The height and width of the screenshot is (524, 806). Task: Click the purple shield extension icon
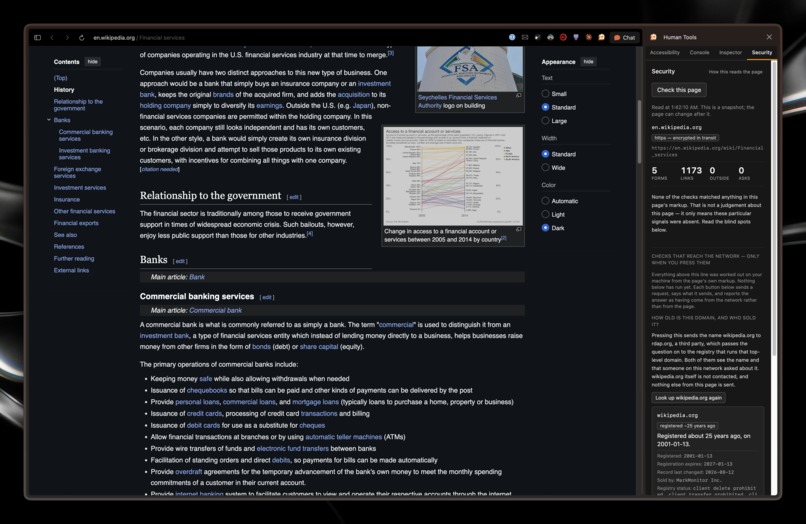click(576, 37)
